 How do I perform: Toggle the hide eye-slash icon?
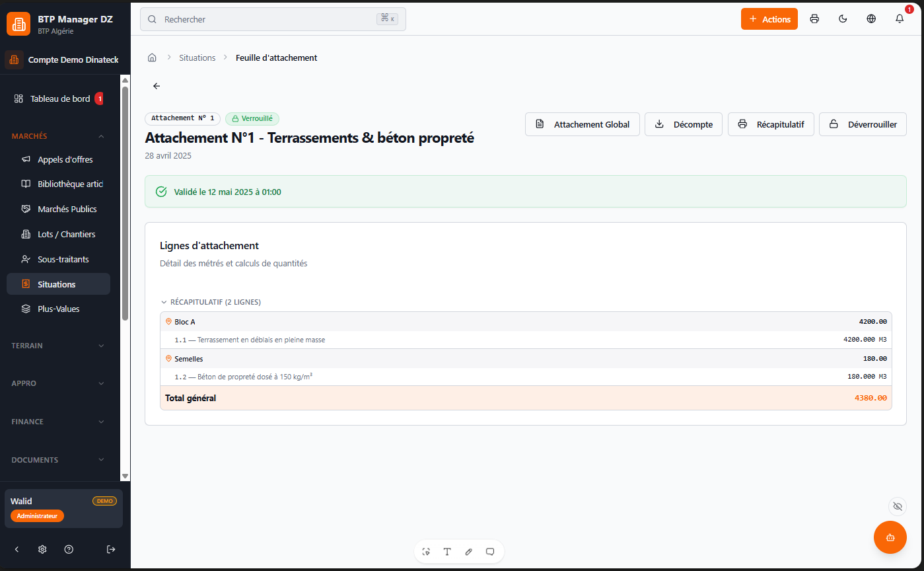click(x=897, y=506)
